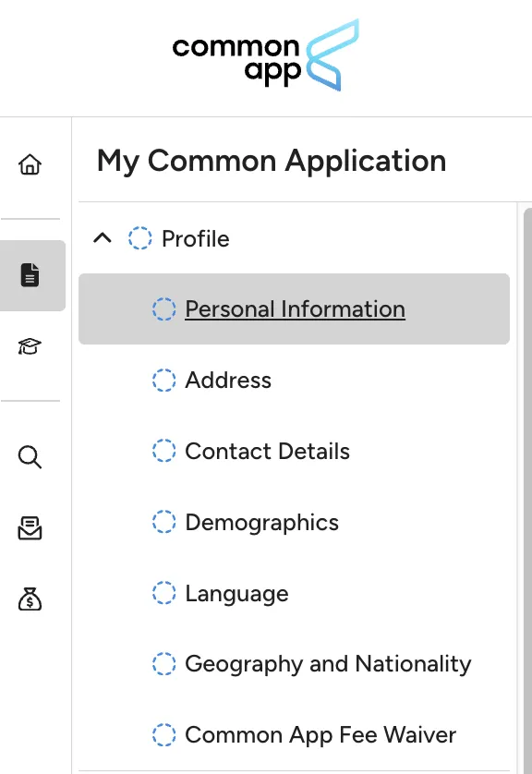Click the Language status circle
Image resolution: width=532 pixels, height=774 pixels.
(163, 593)
